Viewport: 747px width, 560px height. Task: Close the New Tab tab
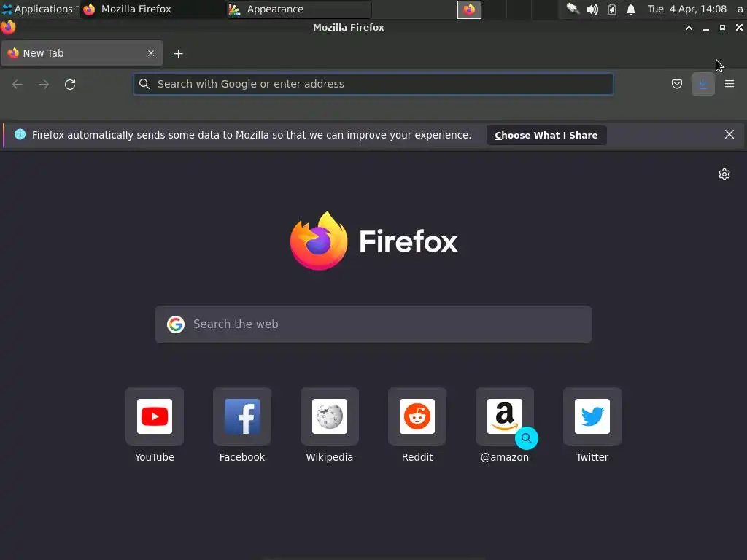pyautogui.click(x=151, y=53)
